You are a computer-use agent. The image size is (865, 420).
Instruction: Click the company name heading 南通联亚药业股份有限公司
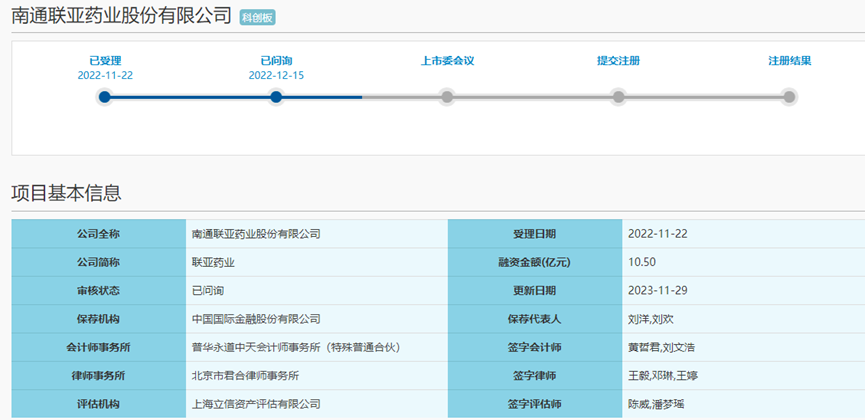click(121, 17)
